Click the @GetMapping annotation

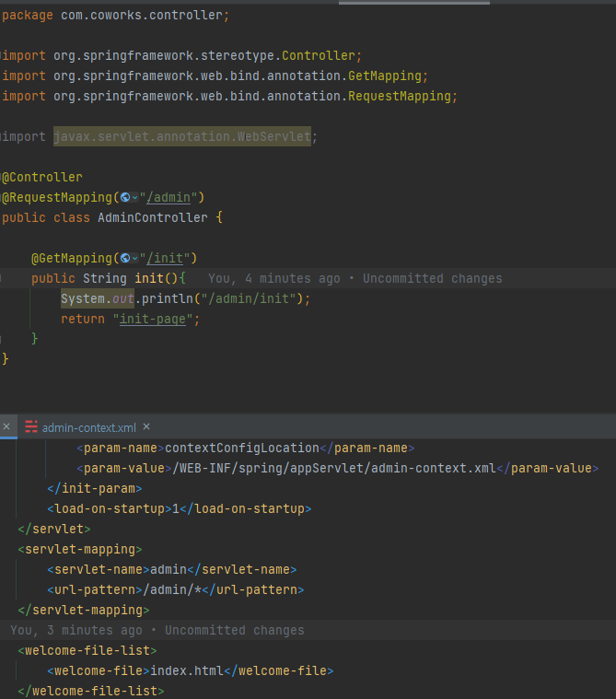[x=72, y=258]
